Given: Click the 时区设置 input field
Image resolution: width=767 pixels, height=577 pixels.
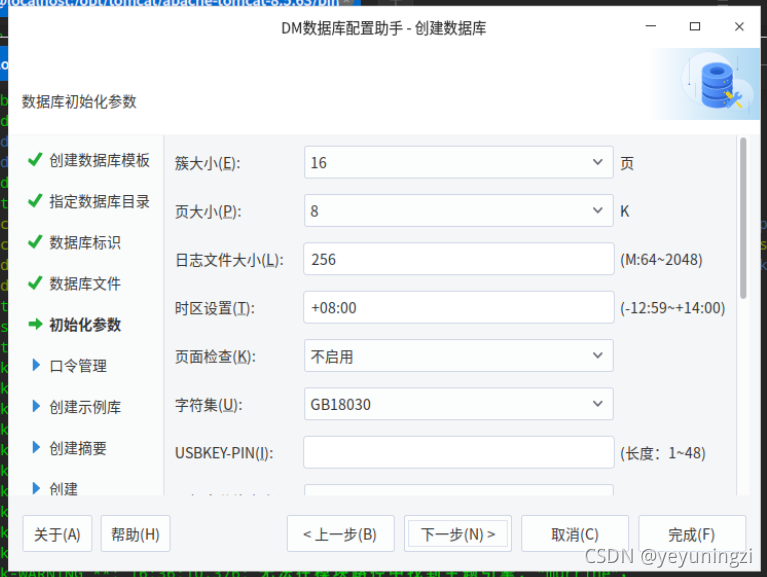Looking at the screenshot, I should pos(458,307).
